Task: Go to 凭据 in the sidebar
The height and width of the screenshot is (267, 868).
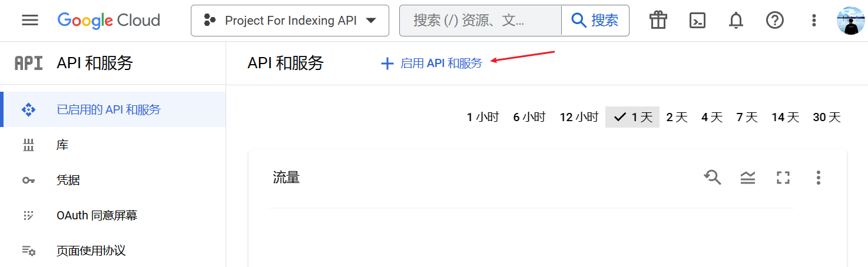Action: [x=68, y=180]
